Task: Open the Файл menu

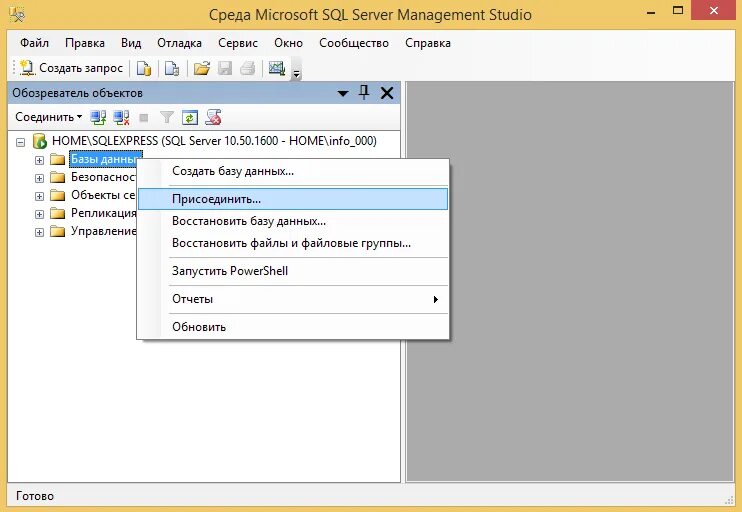Action: pos(34,43)
